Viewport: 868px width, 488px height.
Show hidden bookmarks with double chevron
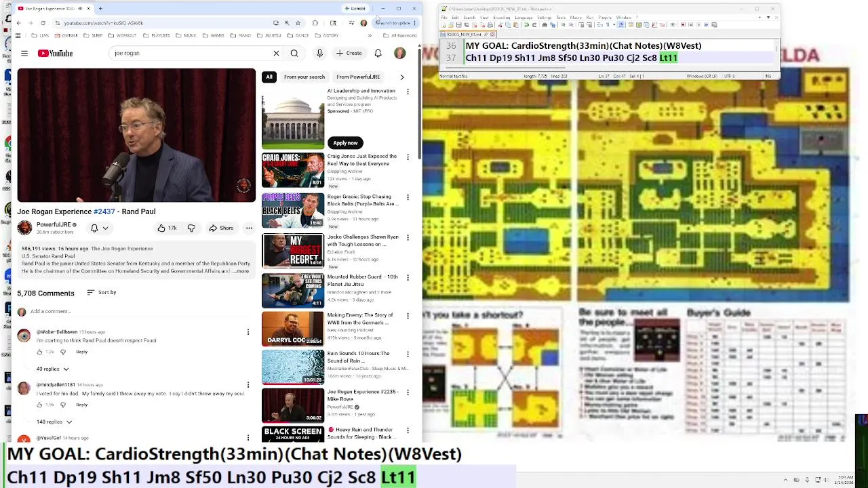[x=370, y=35]
